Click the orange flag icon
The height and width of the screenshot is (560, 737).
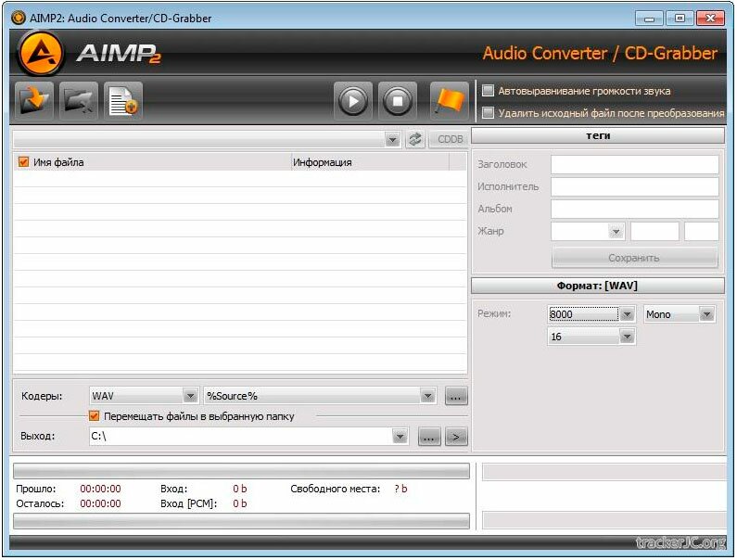coord(450,101)
